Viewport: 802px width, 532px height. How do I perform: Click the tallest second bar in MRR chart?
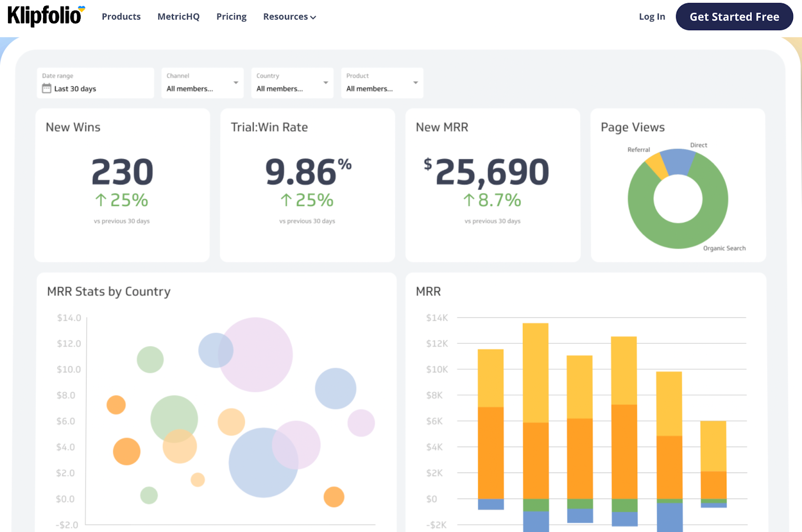coord(535,427)
